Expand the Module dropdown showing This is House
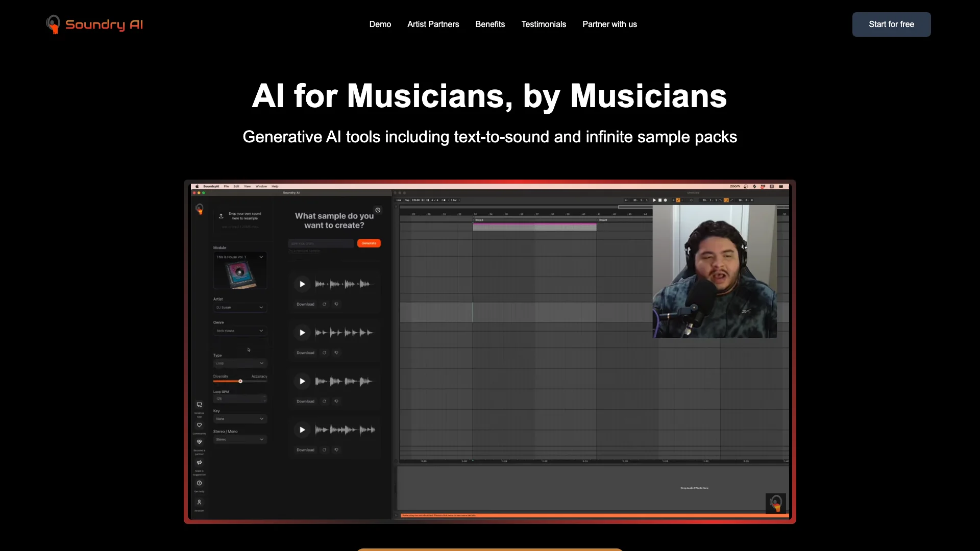The height and width of the screenshot is (551, 980). tap(240, 257)
